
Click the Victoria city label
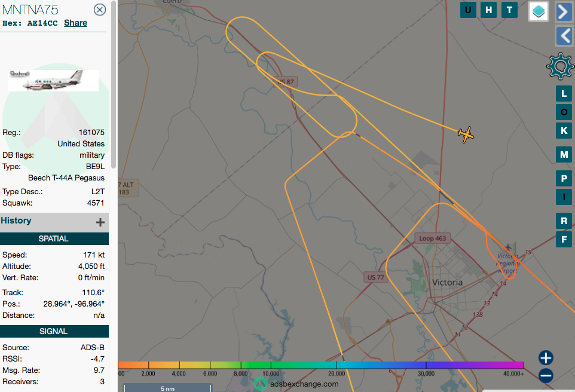pos(447,283)
